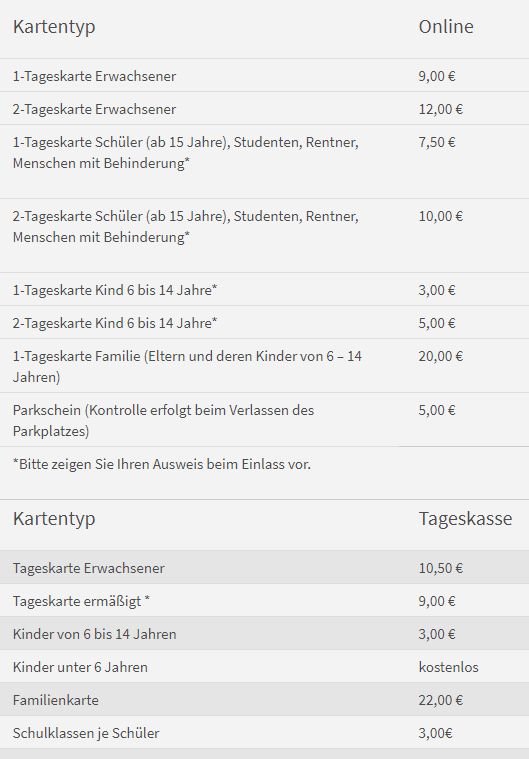Click the 1-Tageskarte Erwachsener row
The width and height of the screenshot is (529, 759).
[x=264, y=76]
